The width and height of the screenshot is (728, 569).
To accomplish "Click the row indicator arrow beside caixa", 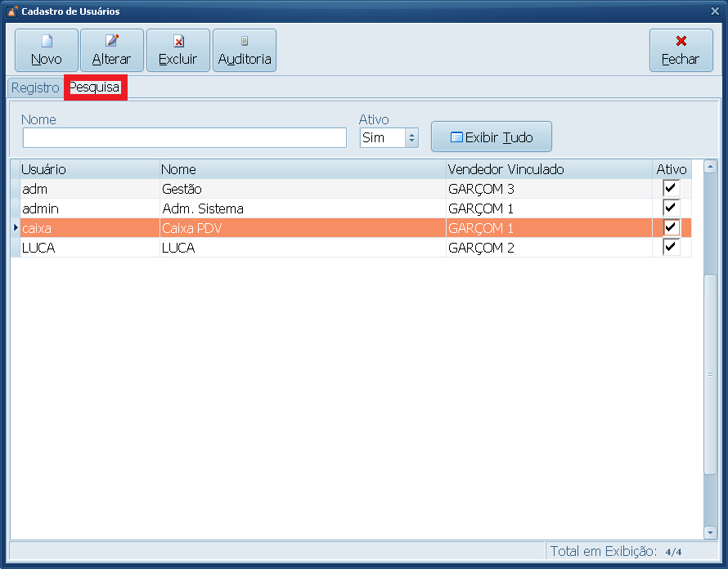I will point(16,228).
